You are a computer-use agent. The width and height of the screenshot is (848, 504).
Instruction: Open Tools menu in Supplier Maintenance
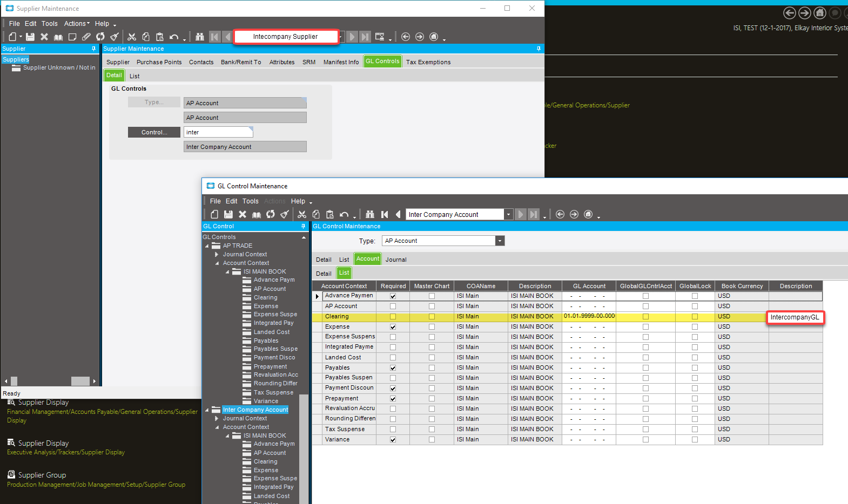point(50,24)
